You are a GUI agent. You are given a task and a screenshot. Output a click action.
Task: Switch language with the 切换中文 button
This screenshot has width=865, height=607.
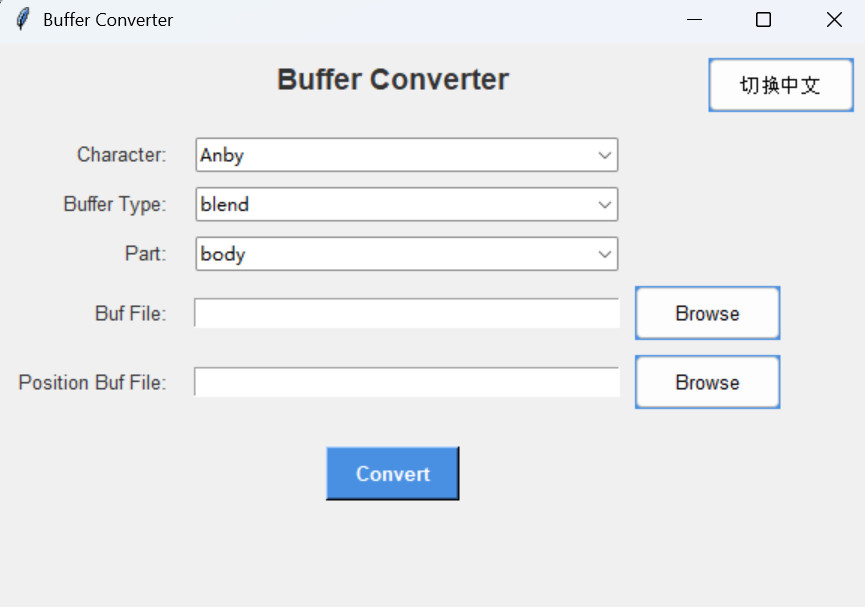(x=780, y=85)
